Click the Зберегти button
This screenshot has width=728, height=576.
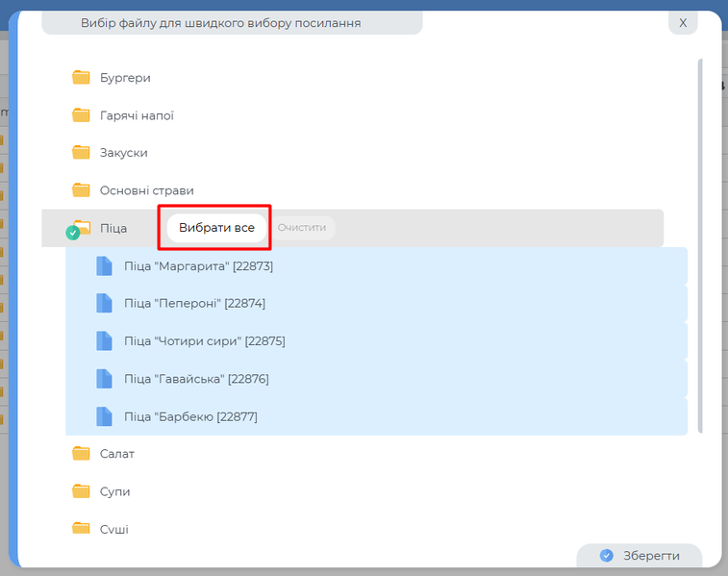tap(640, 556)
